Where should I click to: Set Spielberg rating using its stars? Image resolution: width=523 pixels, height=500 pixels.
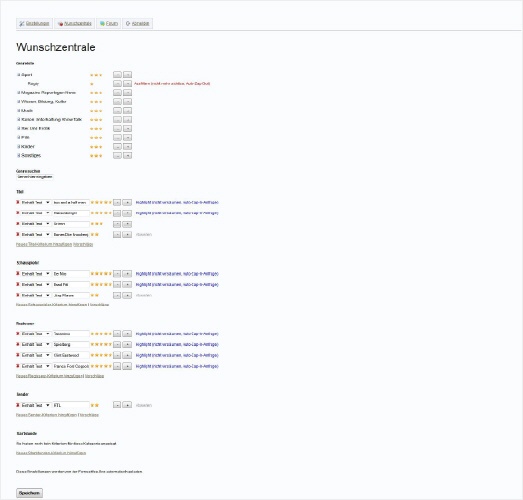101,344
